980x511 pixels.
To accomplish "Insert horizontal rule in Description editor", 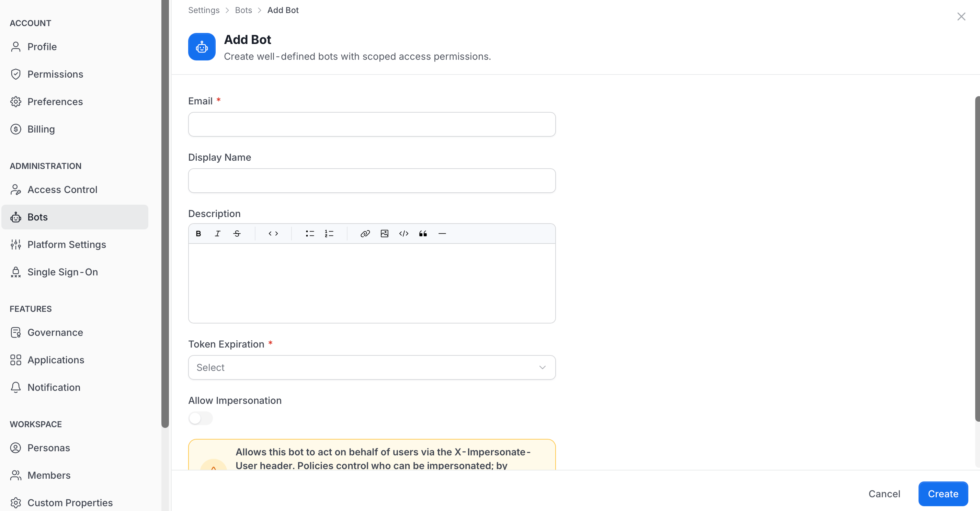I will pos(442,234).
